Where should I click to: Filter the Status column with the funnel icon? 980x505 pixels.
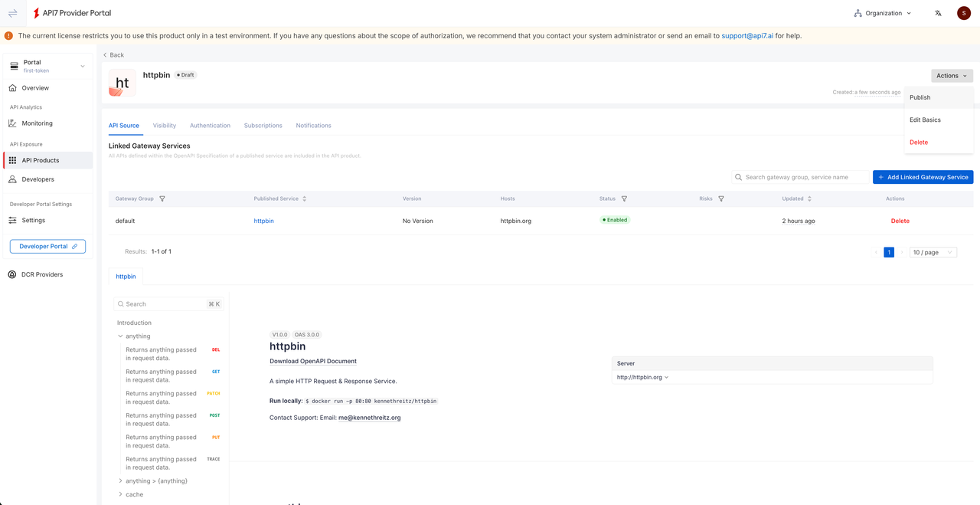coord(624,198)
